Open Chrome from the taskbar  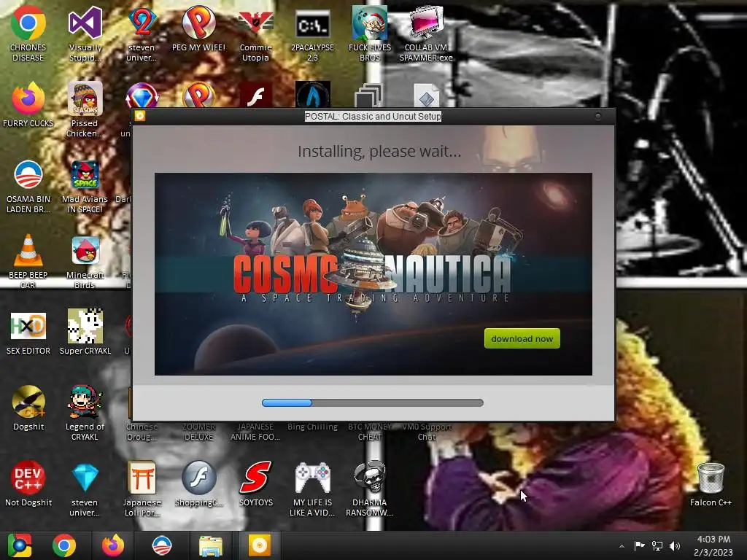[64, 545]
